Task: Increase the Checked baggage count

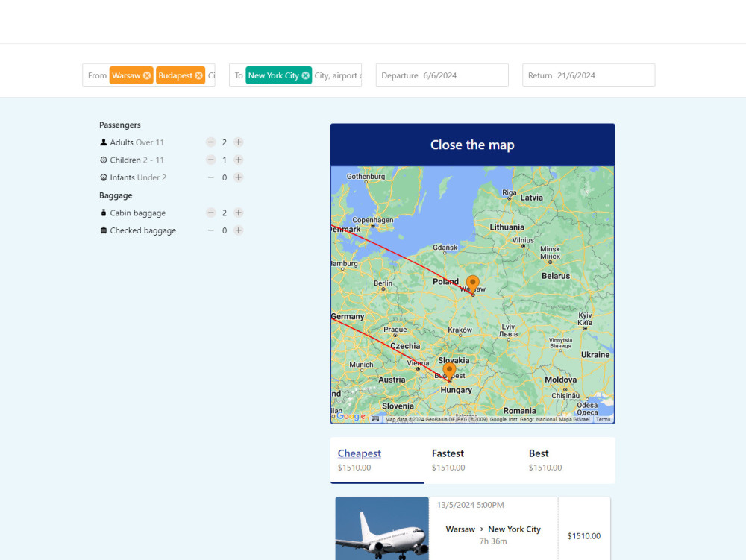Action: pyautogui.click(x=239, y=230)
